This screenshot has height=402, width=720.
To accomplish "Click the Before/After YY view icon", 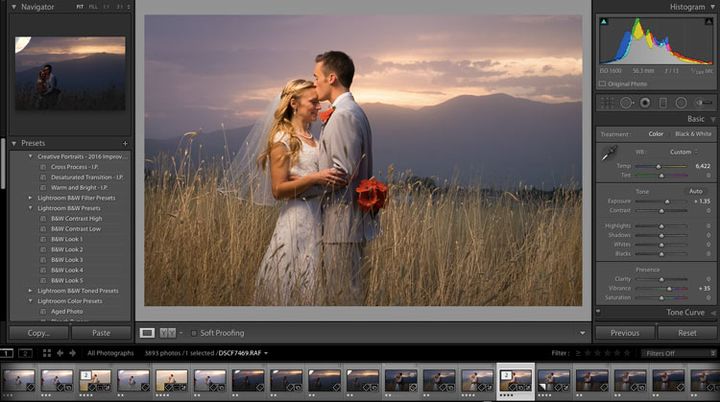I will pos(167,333).
